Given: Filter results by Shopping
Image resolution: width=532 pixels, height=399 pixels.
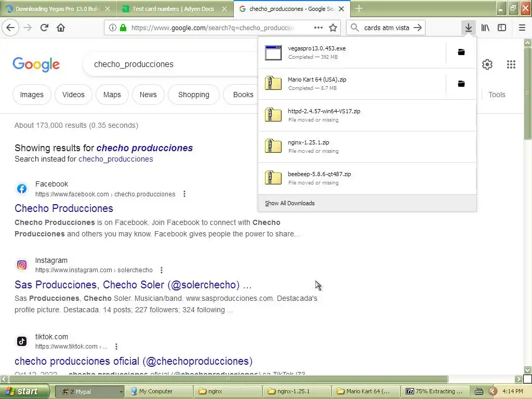Looking at the screenshot, I should coord(194,95).
